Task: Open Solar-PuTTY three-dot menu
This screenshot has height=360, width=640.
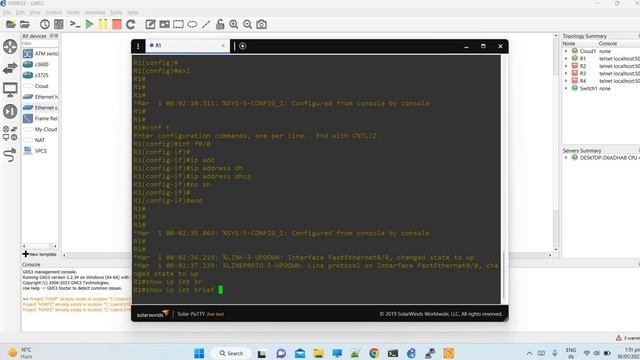Action: coord(138,46)
